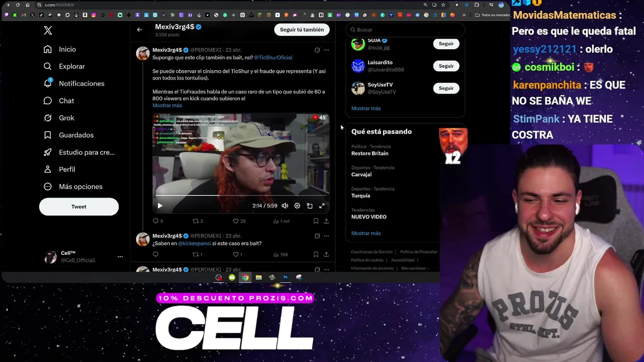The width and height of the screenshot is (644, 362).
Task: Open account menu dots next to Cell
Action: pyautogui.click(x=120, y=256)
